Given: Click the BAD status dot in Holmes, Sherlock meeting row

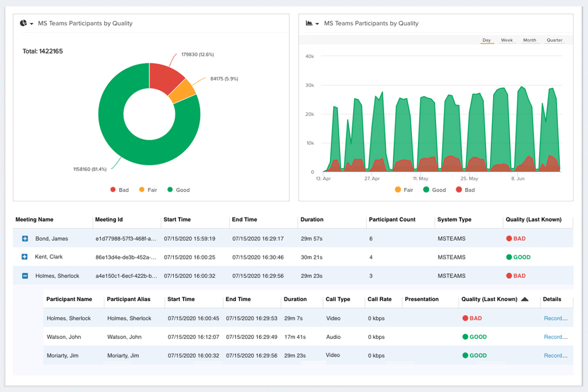Looking at the screenshot, I should pos(509,275).
